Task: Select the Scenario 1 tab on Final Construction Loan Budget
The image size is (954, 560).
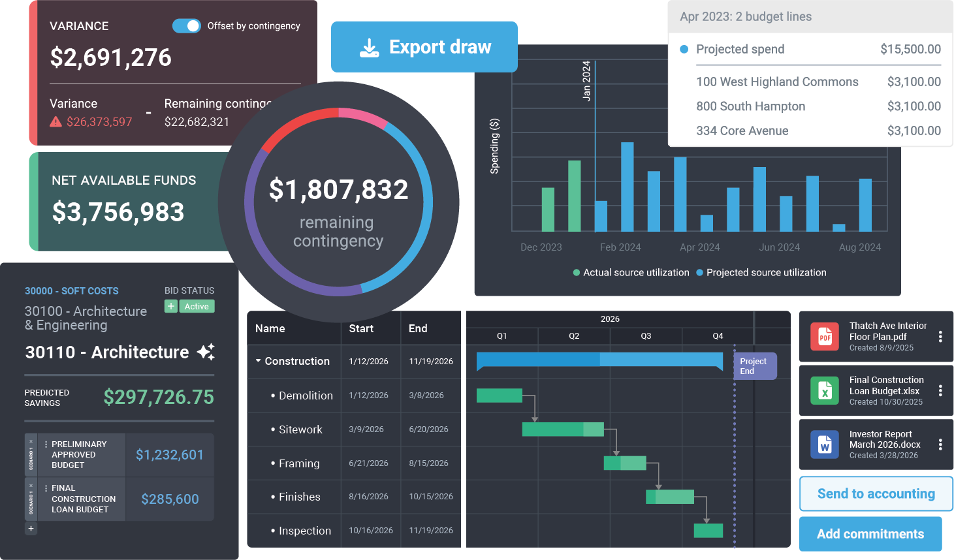Action: pyautogui.click(x=31, y=499)
